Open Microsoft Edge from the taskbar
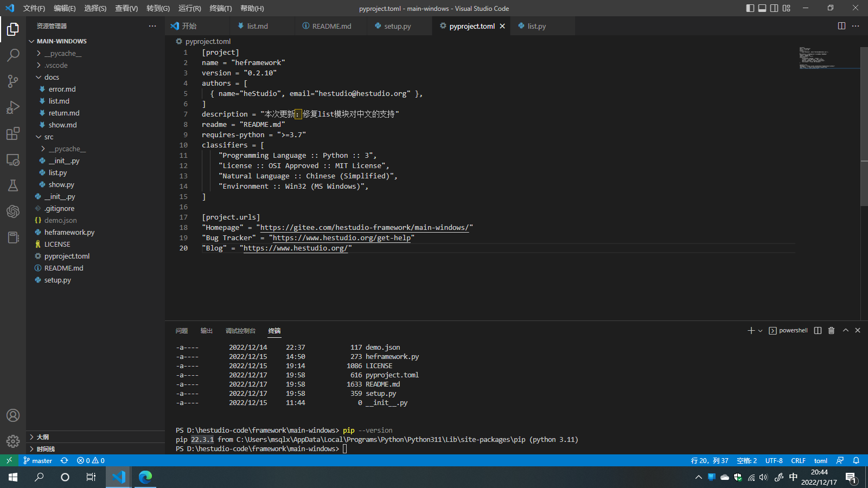This screenshot has width=868, height=488. [145, 477]
